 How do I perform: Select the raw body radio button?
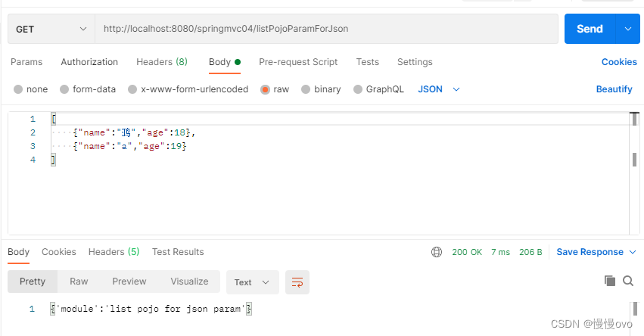(266, 89)
